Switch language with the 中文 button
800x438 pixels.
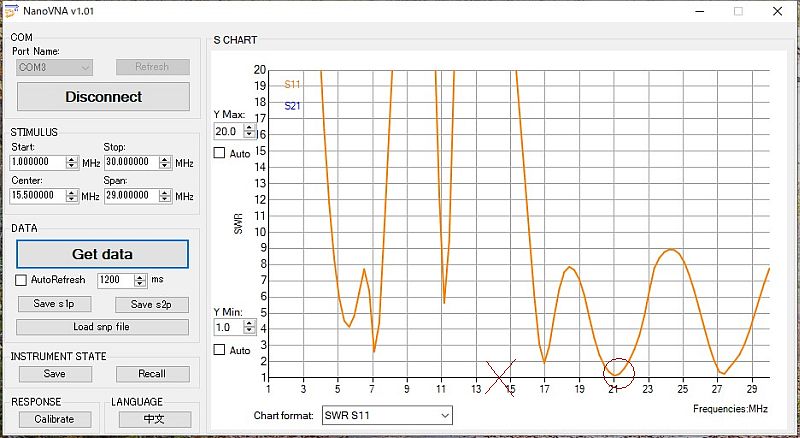[x=154, y=419]
